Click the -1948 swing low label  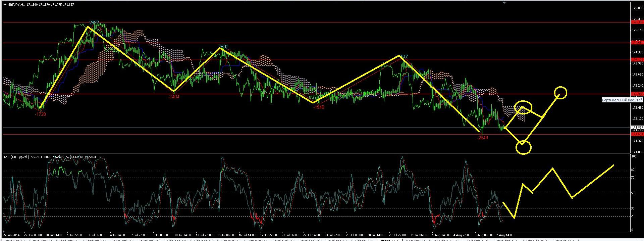pyautogui.click(x=319, y=107)
